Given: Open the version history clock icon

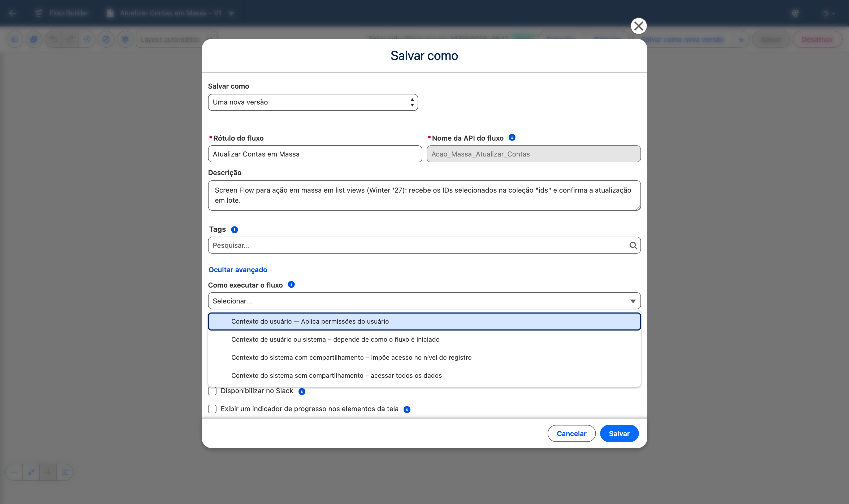Looking at the screenshot, I should pos(87,40).
